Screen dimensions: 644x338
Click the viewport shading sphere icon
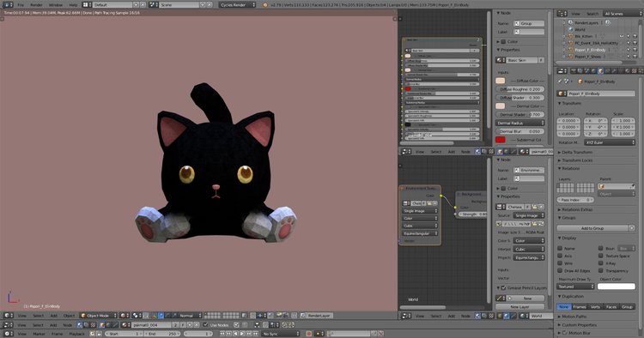pyautogui.click(x=124, y=316)
